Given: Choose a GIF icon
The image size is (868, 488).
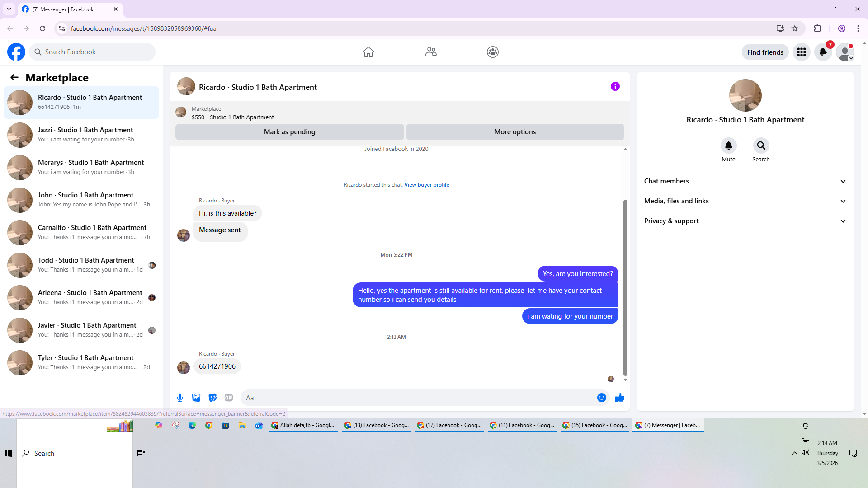Looking at the screenshot, I should coord(229,398).
